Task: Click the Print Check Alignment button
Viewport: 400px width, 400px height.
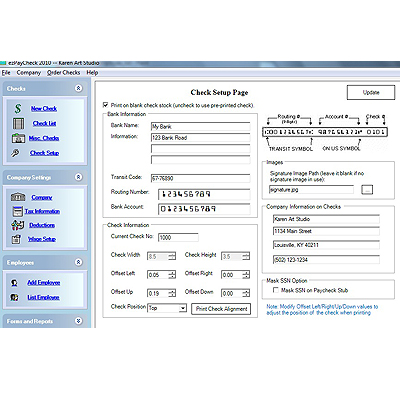Action: pyautogui.click(x=221, y=309)
